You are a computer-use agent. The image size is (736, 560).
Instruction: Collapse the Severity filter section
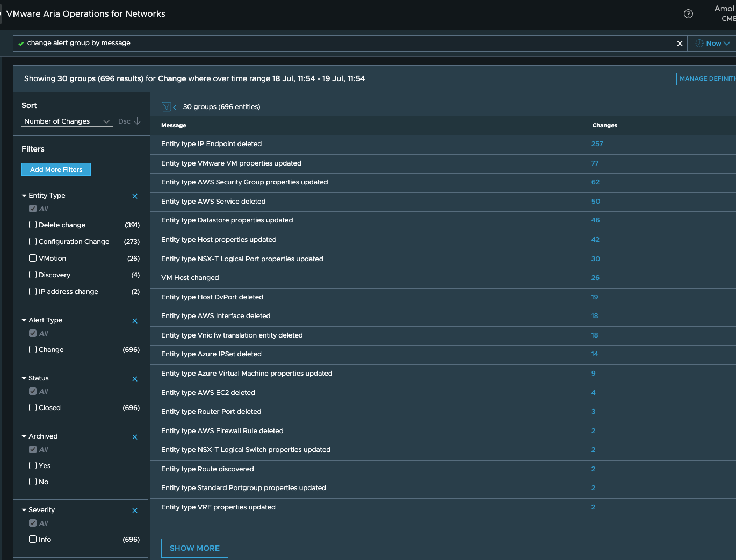[x=24, y=510]
